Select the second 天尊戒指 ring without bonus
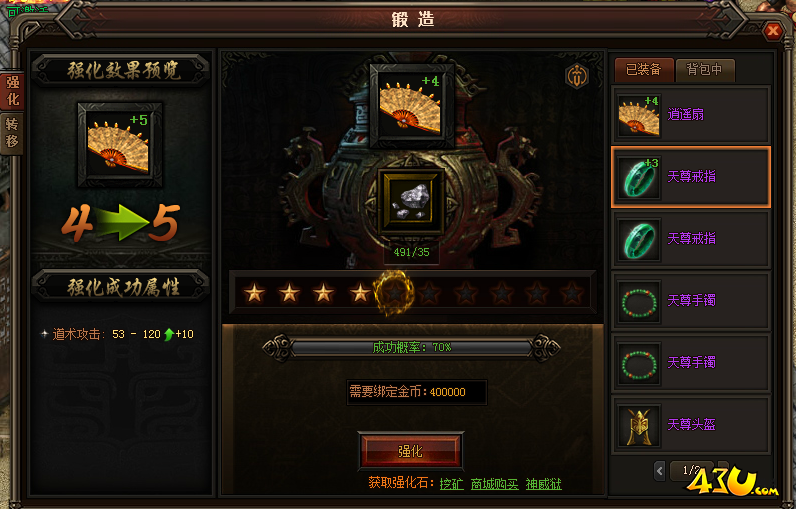The height and width of the screenshot is (509, 796). pos(691,239)
